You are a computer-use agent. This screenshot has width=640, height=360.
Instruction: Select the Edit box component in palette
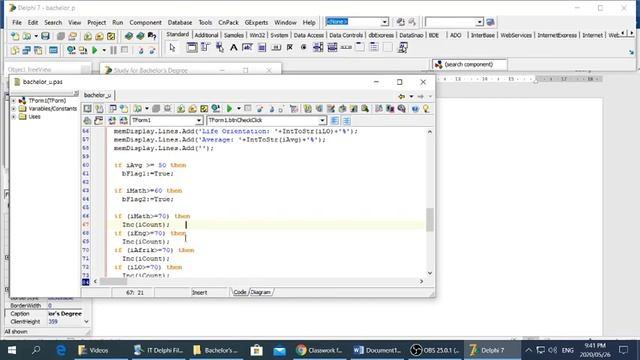(x=247, y=48)
